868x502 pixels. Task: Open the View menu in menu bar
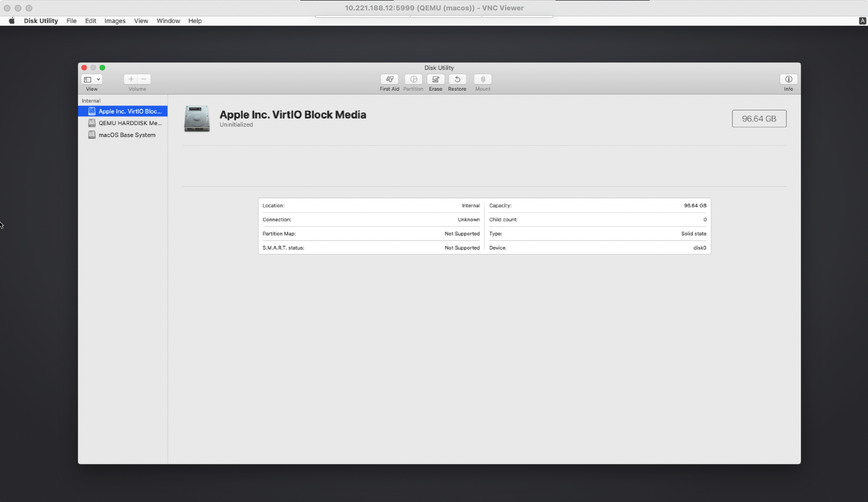click(141, 21)
